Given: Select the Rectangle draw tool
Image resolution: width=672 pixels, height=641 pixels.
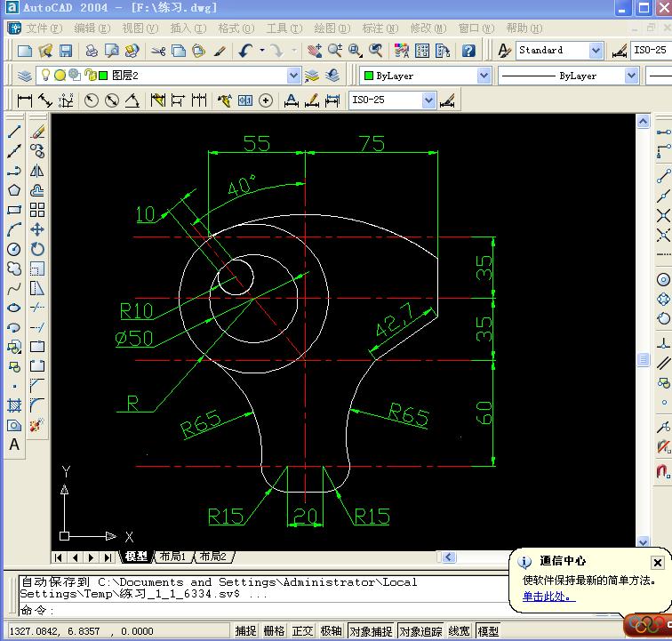Looking at the screenshot, I should (14, 210).
